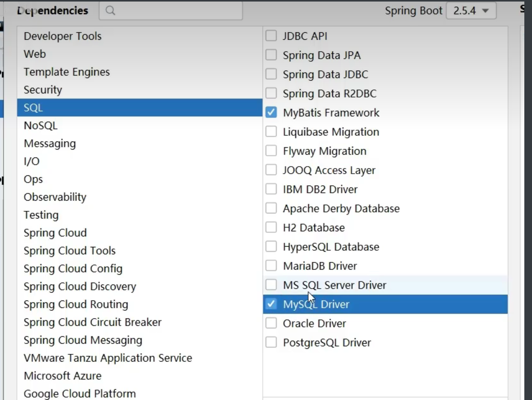This screenshot has width=532, height=400.
Task: Choose the NoSQL category
Action: [40, 126]
